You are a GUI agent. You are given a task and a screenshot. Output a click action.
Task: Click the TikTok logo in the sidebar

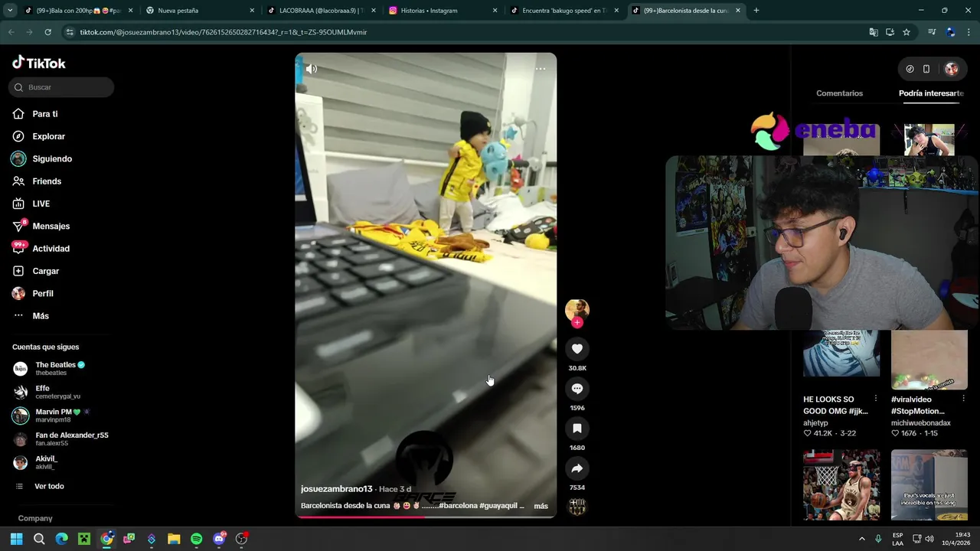[38, 63]
